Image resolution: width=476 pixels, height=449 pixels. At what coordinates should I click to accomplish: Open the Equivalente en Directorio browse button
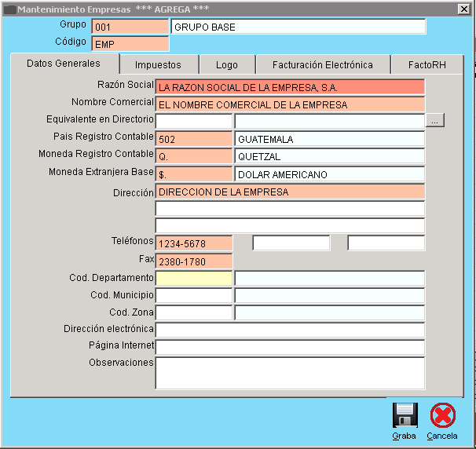coord(436,121)
